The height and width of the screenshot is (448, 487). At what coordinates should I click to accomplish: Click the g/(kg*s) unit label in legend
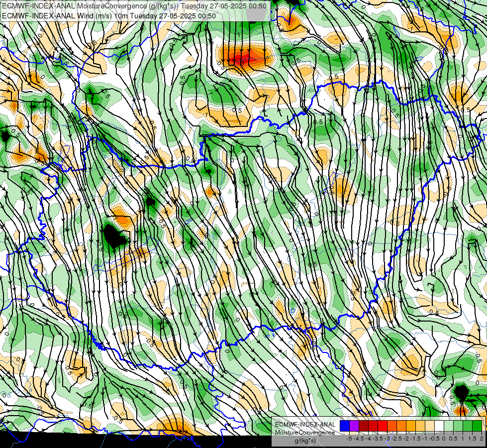[x=305, y=441]
